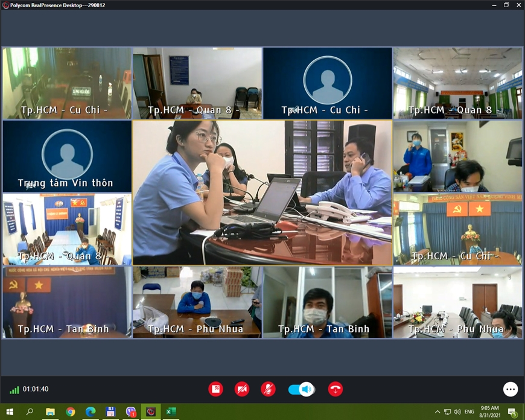Open Excel from the taskbar

tap(171, 412)
